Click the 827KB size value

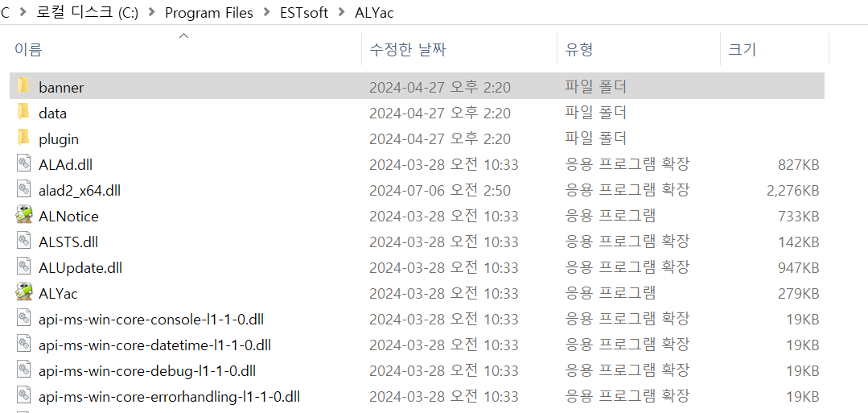point(798,165)
